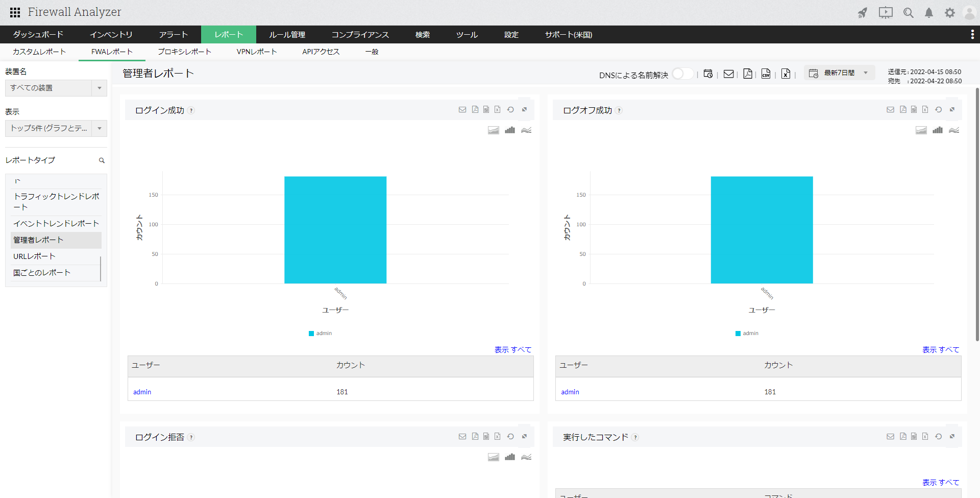Open the settings gear icon in header
The image size is (980, 498).
tap(950, 13)
